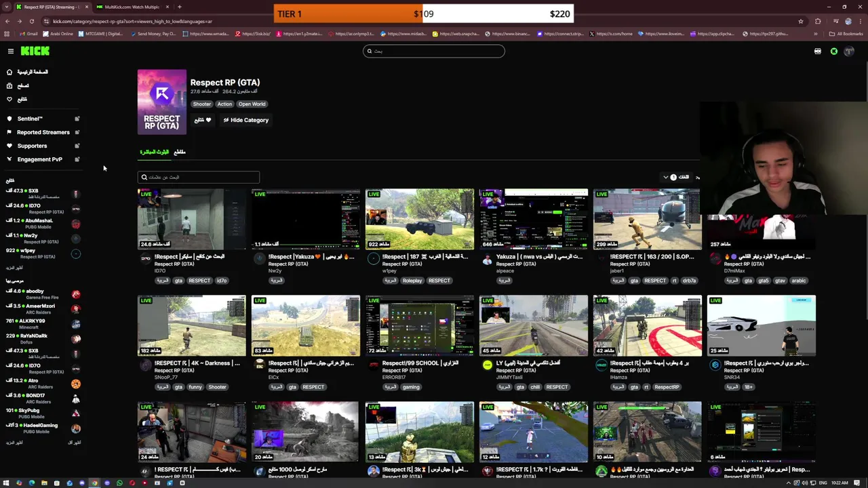Click the funny tag under SNooP_77 stream
868x488 pixels.
coord(195,387)
